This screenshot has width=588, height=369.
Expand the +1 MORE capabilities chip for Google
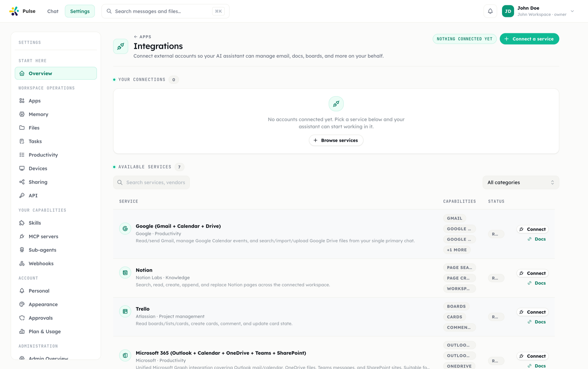[457, 250]
